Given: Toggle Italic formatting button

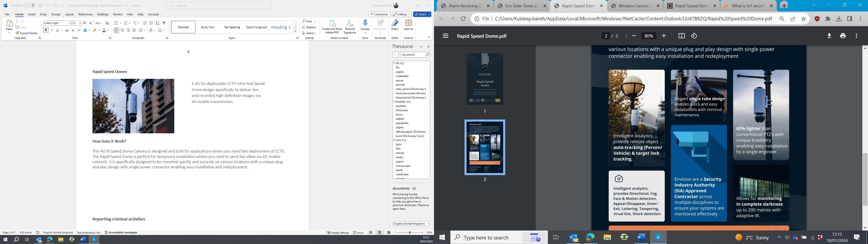Looking at the screenshot, I should (52, 30).
